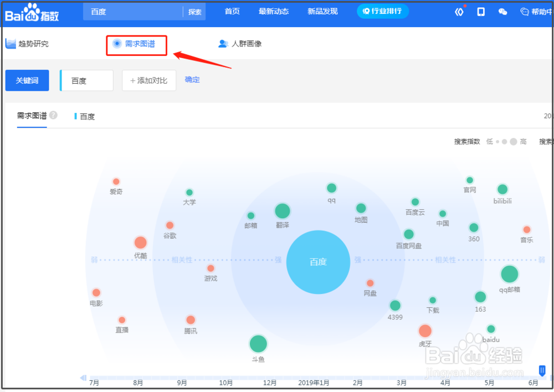
Task: Click the blue timeline slider handle
Action: tap(542, 370)
